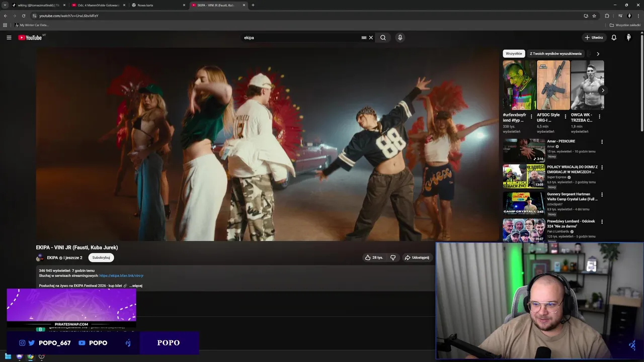Expand the description with ...więcej
The height and width of the screenshot is (362, 644).
coord(136,286)
